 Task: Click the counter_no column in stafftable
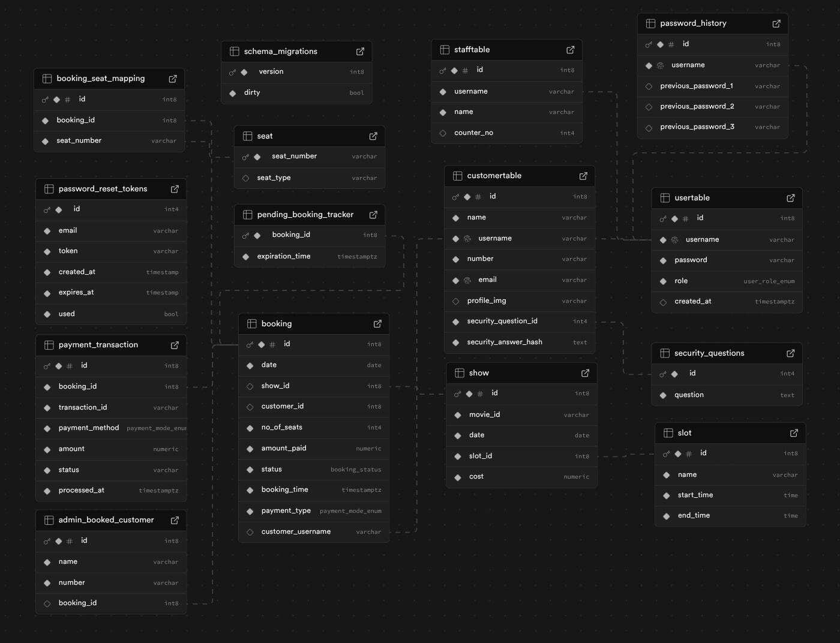506,133
